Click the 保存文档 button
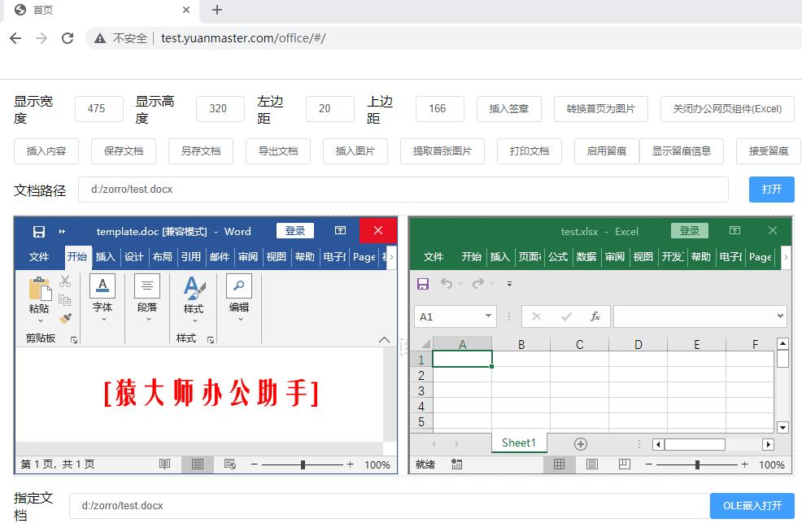802x532 pixels. pyautogui.click(x=124, y=151)
